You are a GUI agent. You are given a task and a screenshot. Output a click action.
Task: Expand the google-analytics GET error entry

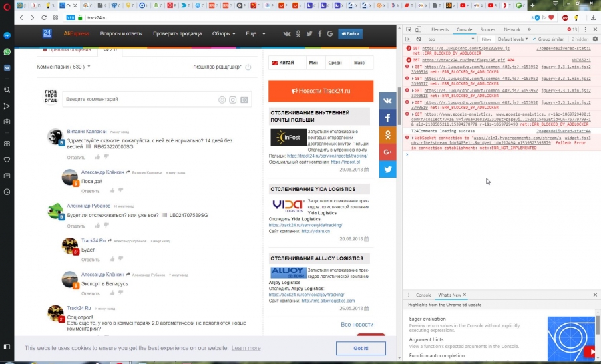point(413,114)
